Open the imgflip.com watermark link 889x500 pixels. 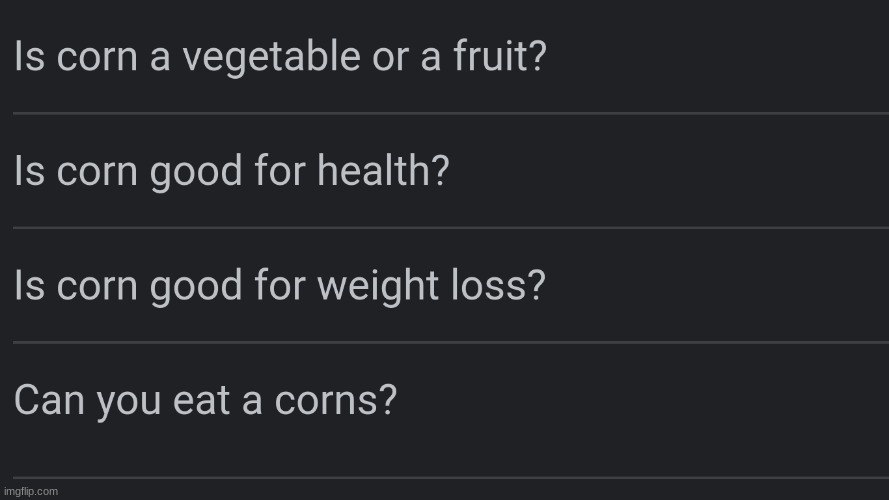coord(31,491)
